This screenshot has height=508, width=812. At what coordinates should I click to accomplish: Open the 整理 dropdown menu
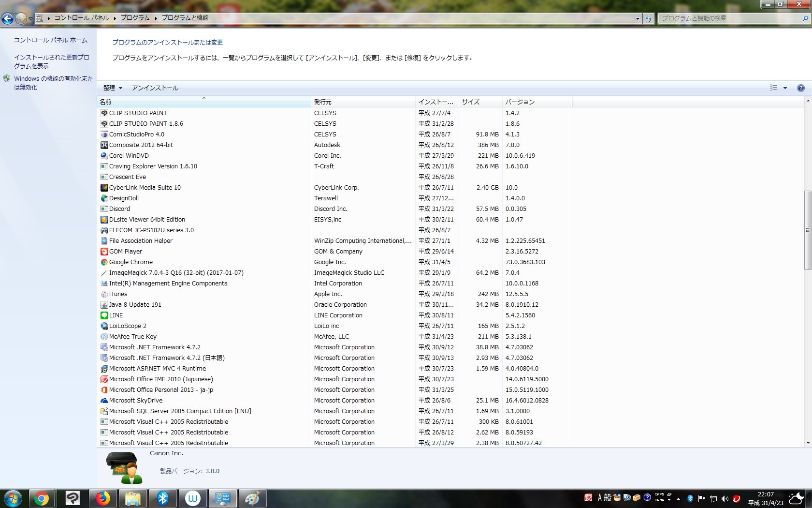(x=113, y=88)
